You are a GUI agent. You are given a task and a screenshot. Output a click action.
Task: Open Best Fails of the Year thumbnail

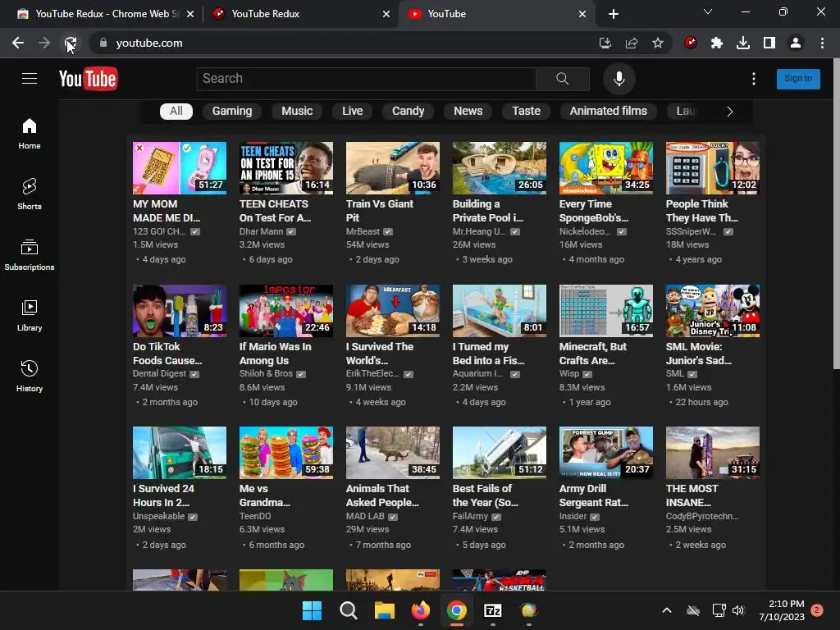click(x=500, y=453)
